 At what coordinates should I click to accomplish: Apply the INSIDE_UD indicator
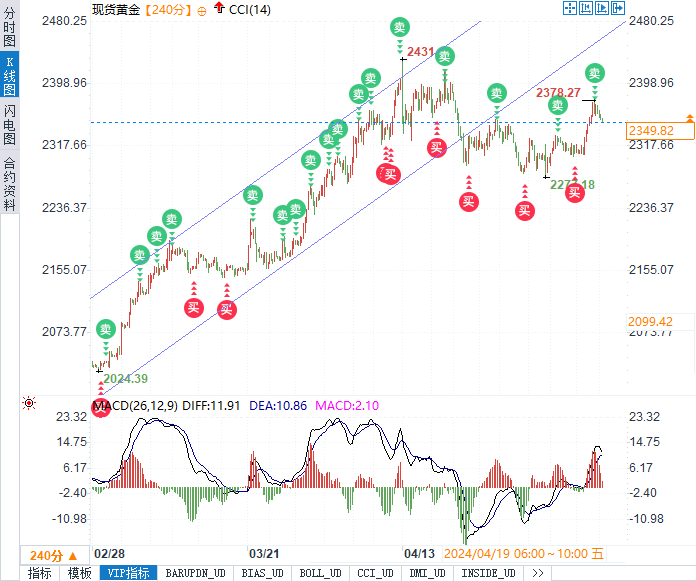489,573
